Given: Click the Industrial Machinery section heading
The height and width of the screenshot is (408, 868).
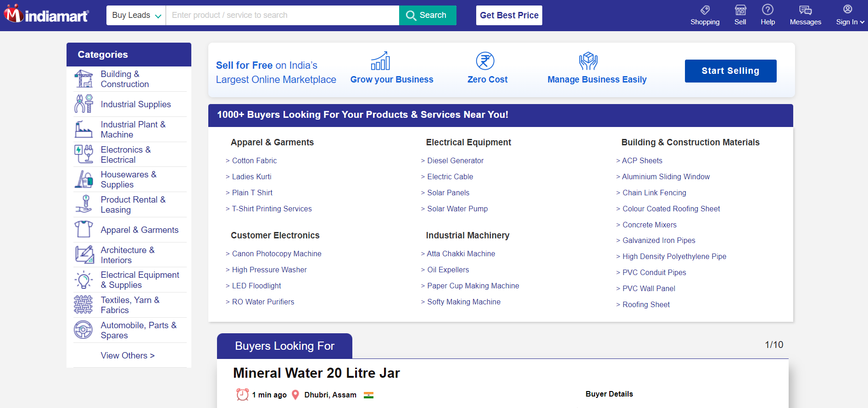Looking at the screenshot, I should [467, 235].
